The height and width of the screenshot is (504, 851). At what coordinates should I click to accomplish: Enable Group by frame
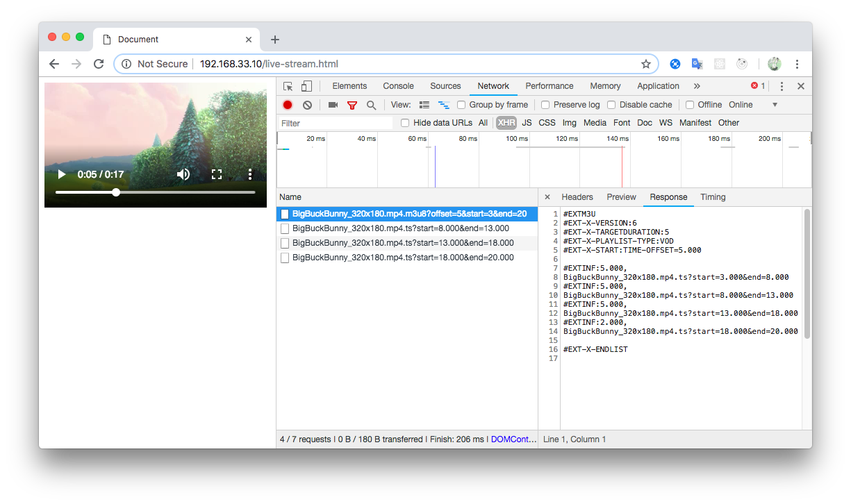(x=461, y=104)
